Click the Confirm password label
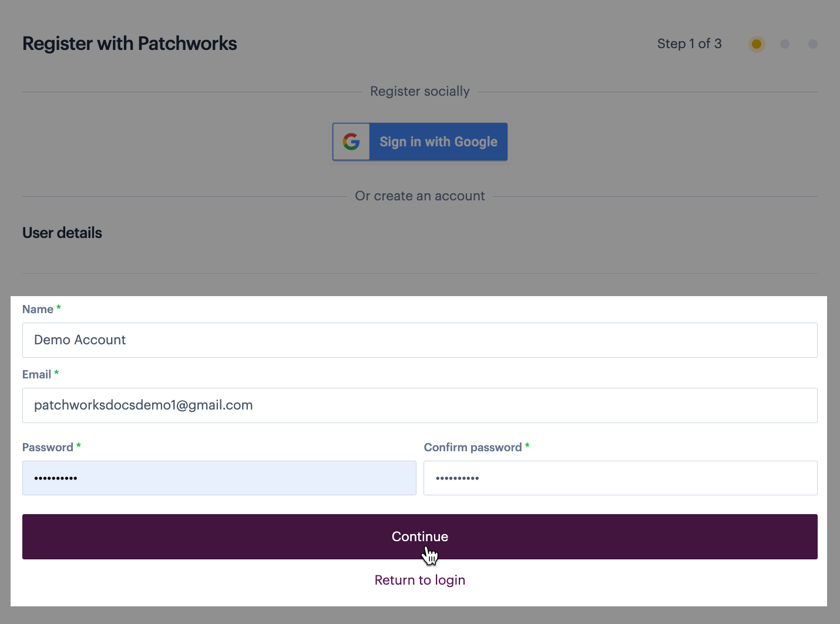The height and width of the screenshot is (624, 840). [473, 447]
